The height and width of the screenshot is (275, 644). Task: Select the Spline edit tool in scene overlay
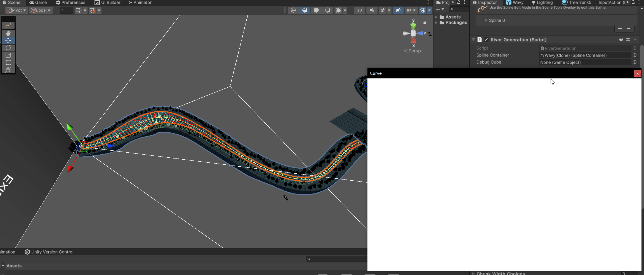click(8, 25)
